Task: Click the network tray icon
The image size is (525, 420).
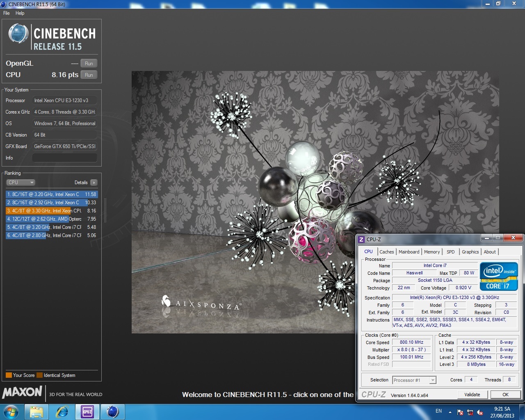Action: pos(470,412)
